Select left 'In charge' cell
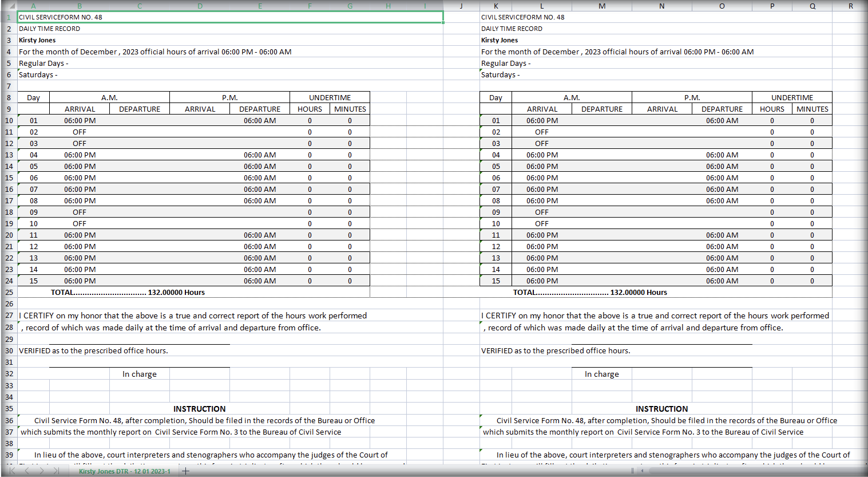This screenshot has height=477, width=868. (139, 374)
